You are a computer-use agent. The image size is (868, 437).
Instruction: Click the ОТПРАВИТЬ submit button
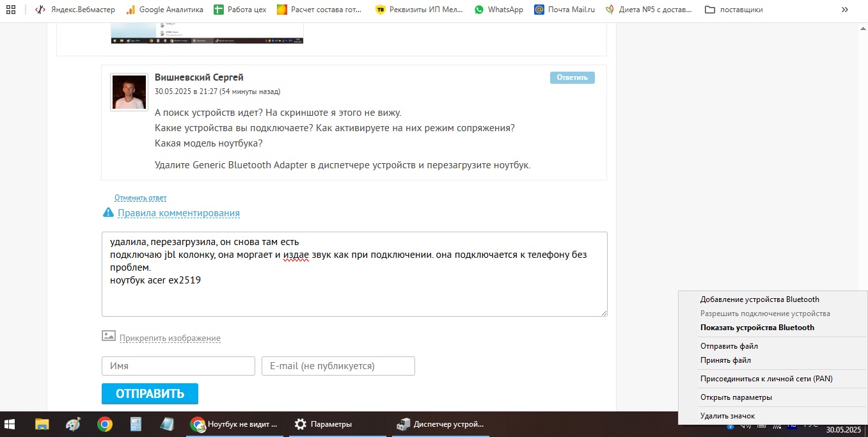[150, 394]
